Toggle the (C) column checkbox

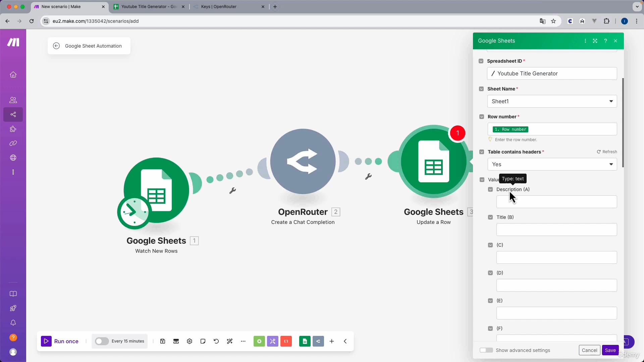pos(490,245)
